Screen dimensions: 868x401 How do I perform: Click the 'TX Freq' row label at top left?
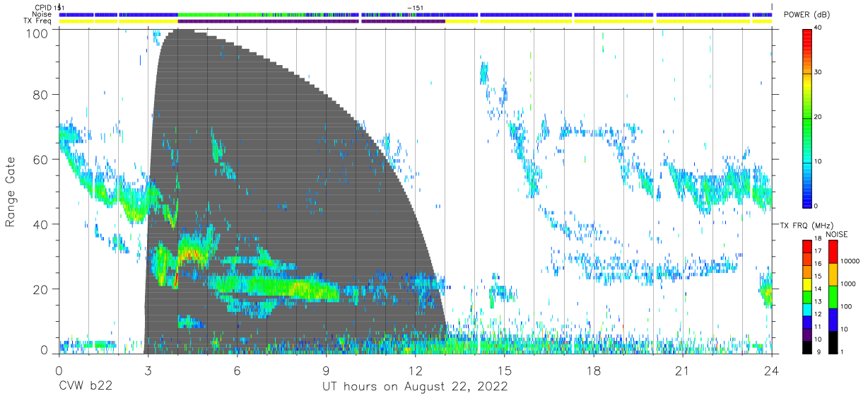tap(37, 21)
